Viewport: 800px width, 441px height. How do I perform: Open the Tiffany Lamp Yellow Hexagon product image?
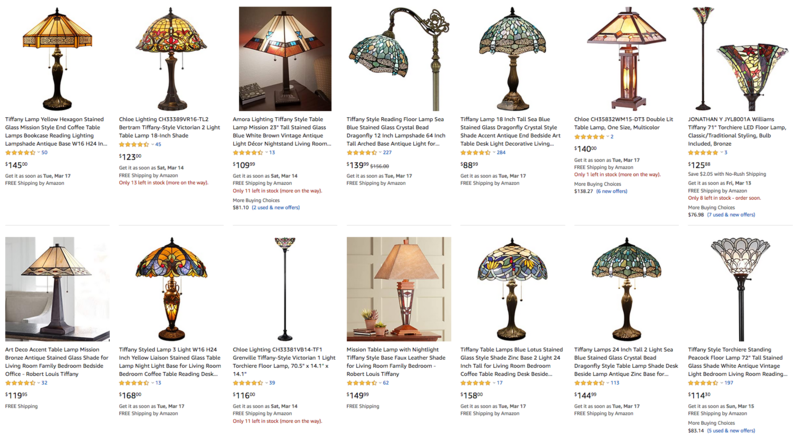point(57,59)
